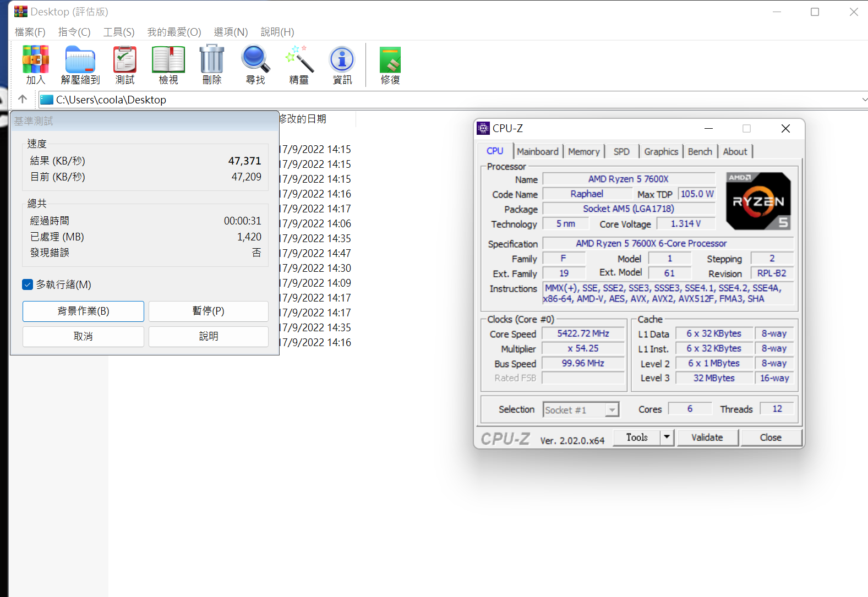This screenshot has height=597, width=868.
Task: Click the 47,371 benchmark result value
Action: click(244, 161)
